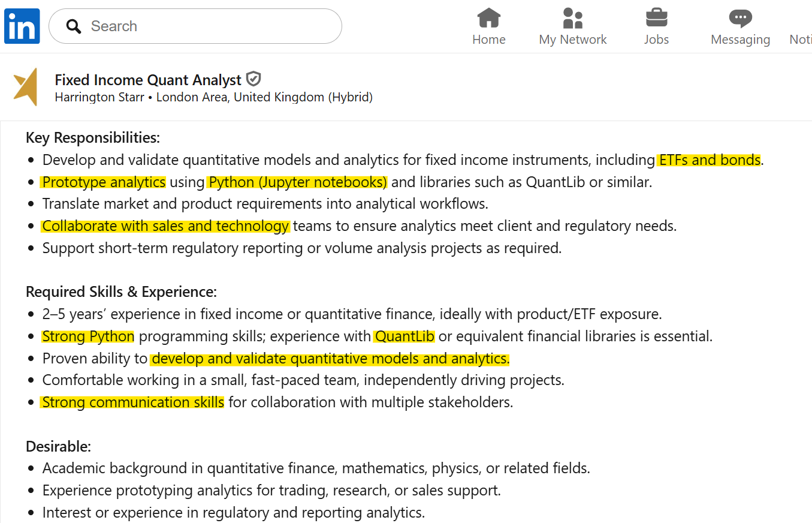Image resolution: width=812 pixels, height=523 pixels.
Task: Click the highlighted ETFs and bonds text
Action: point(710,160)
